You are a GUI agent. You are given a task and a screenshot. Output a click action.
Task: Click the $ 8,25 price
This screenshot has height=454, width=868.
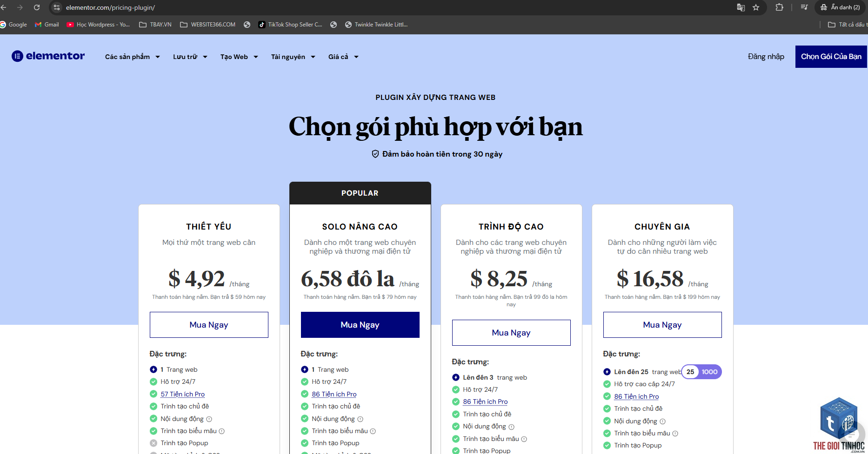click(x=499, y=279)
